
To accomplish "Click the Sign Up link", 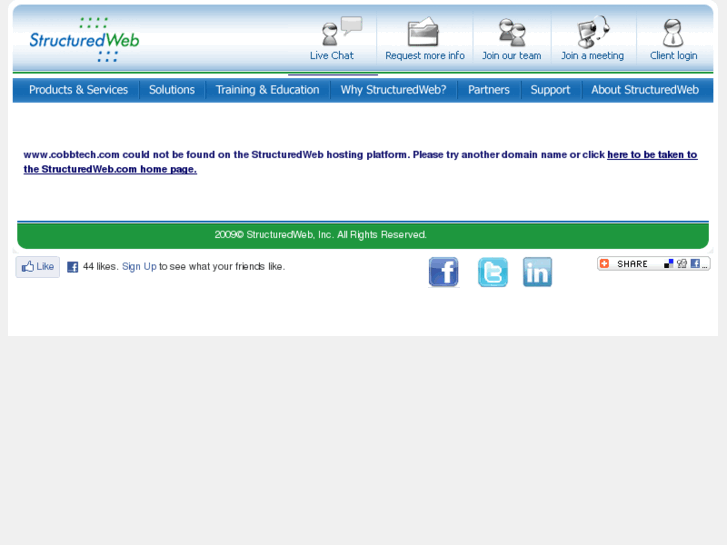I will (x=139, y=267).
